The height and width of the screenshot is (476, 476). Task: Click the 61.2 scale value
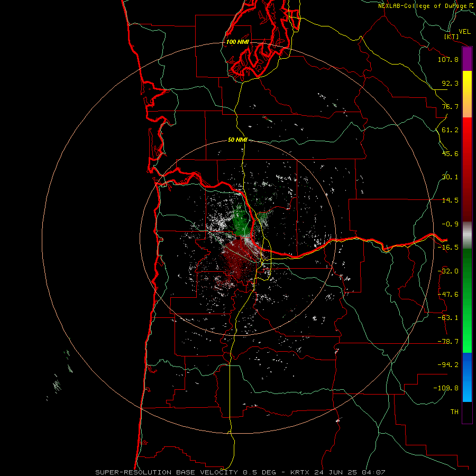point(450,130)
